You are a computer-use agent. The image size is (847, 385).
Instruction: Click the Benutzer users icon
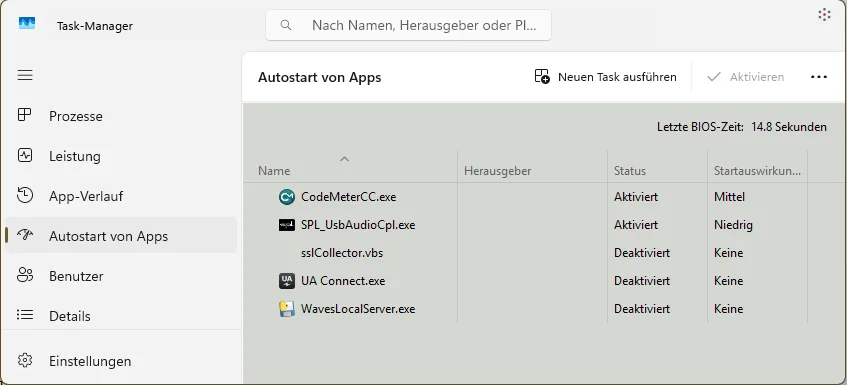click(x=25, y=275)
